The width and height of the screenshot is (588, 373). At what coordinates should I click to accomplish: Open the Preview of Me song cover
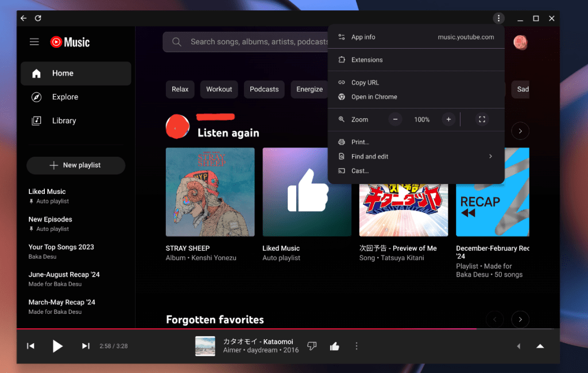point(404,210)
